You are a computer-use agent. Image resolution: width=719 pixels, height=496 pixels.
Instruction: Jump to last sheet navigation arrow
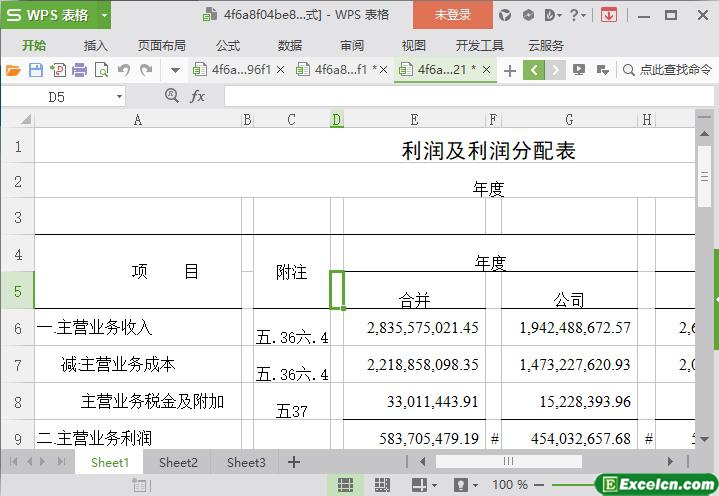click(x=61, y=462)
